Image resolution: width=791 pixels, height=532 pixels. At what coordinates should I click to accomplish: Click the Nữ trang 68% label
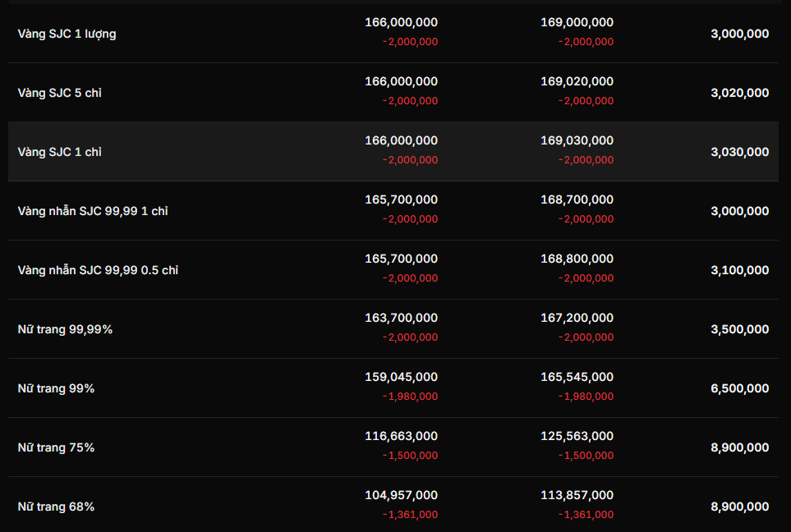pos(56,507)
